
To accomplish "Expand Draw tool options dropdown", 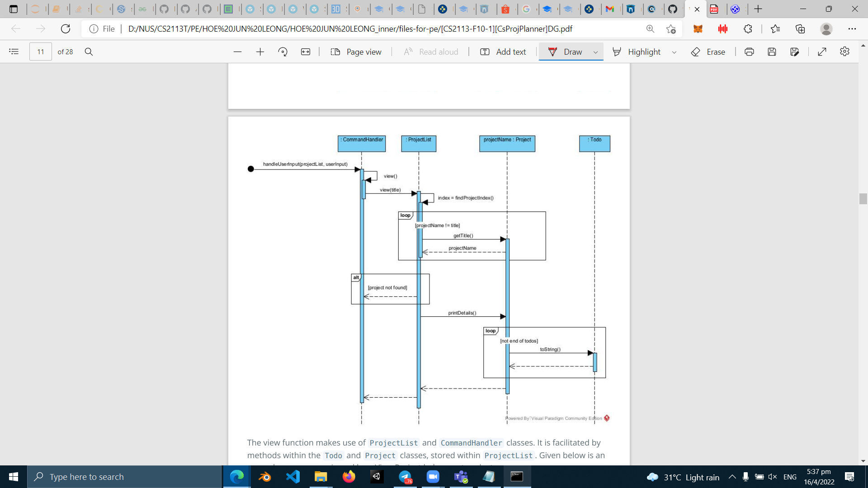I will [595, 52].
